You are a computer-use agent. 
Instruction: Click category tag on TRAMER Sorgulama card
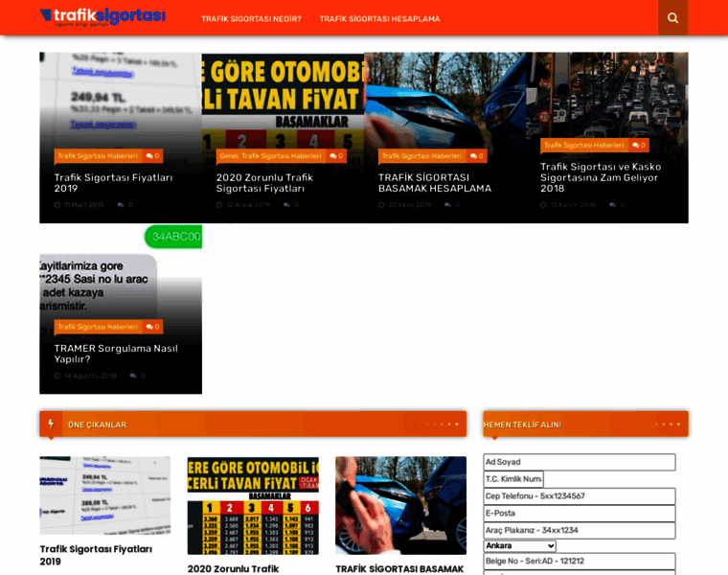tap(98, 327)
